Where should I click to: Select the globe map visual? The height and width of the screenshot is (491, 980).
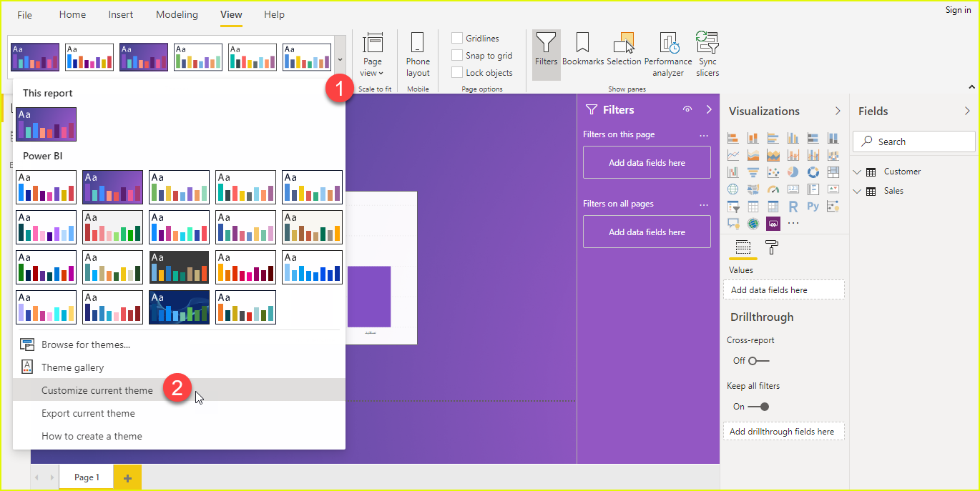[x=732, y=189]
